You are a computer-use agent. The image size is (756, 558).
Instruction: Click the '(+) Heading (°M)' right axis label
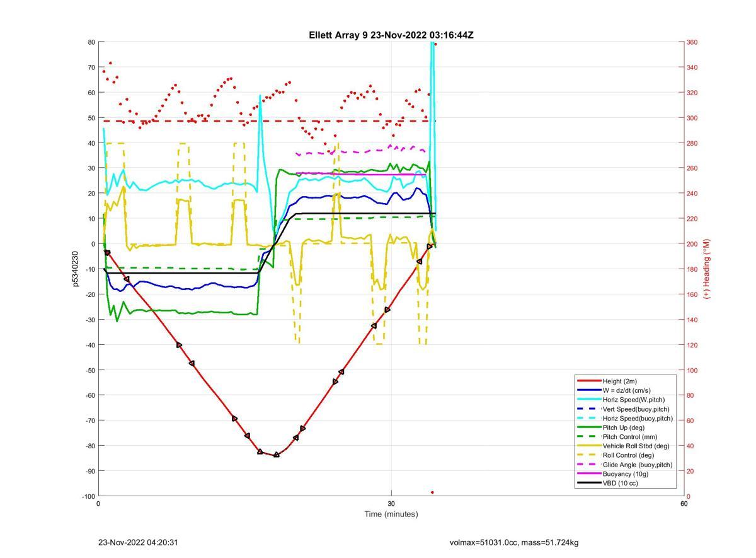(x=707, y=269)
